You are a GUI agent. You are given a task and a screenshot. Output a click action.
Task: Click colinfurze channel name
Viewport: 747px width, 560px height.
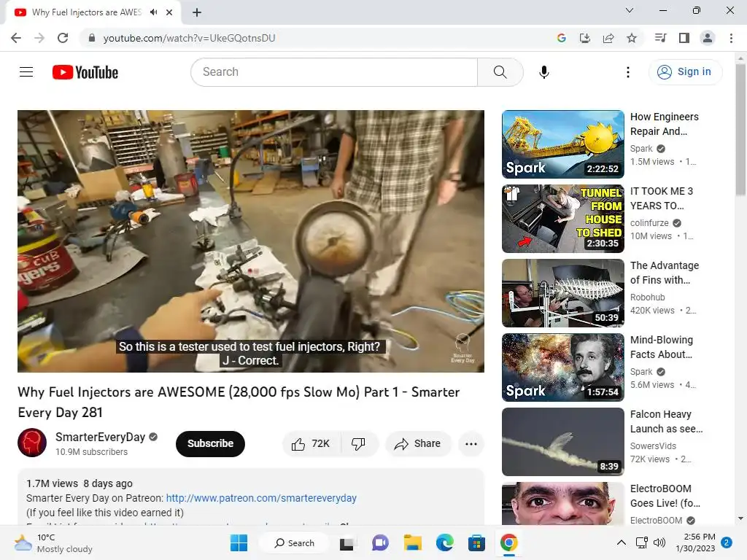(649, 223)
